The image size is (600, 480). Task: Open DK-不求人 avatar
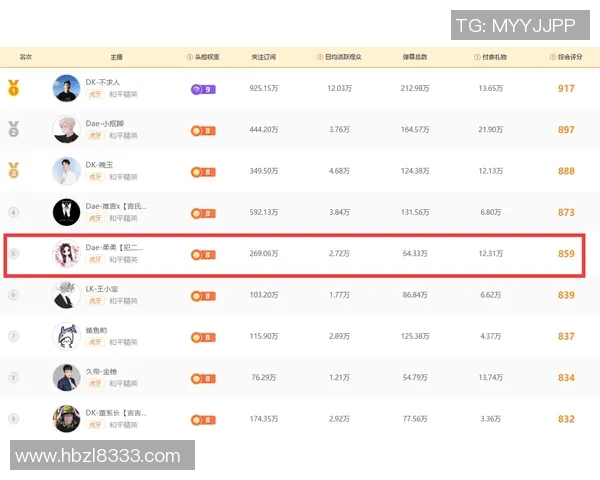coord(66,88)
